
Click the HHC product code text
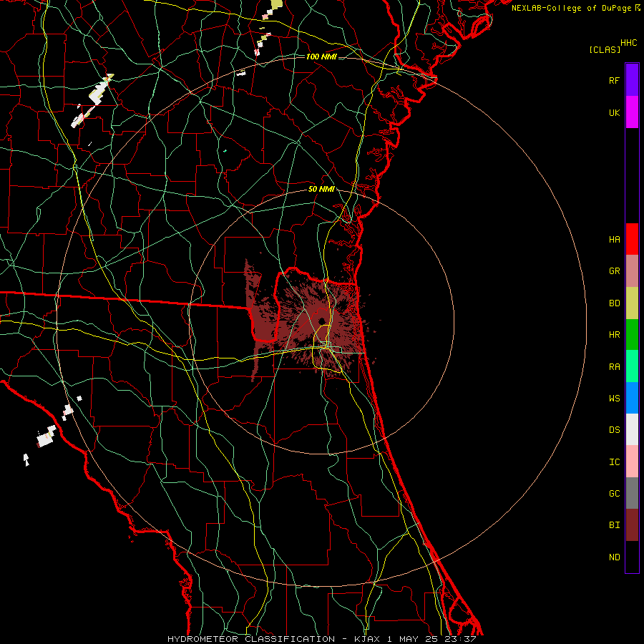629,43
